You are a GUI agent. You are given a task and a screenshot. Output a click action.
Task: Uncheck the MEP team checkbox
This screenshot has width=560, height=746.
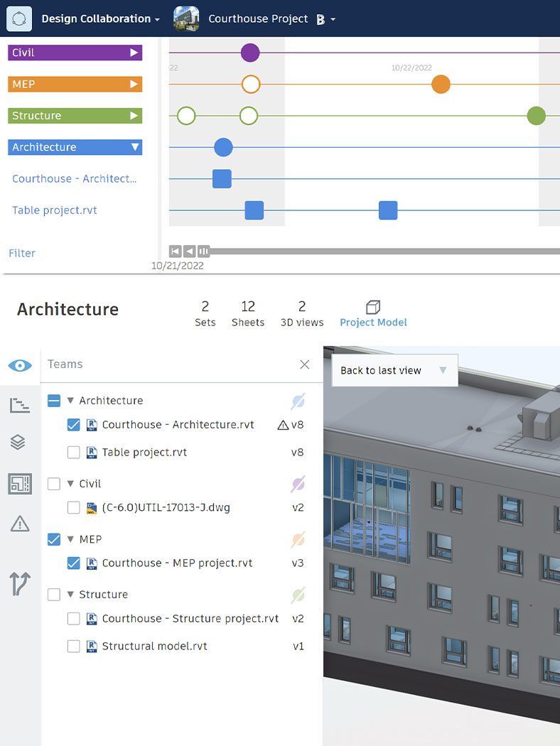point(54,539)
